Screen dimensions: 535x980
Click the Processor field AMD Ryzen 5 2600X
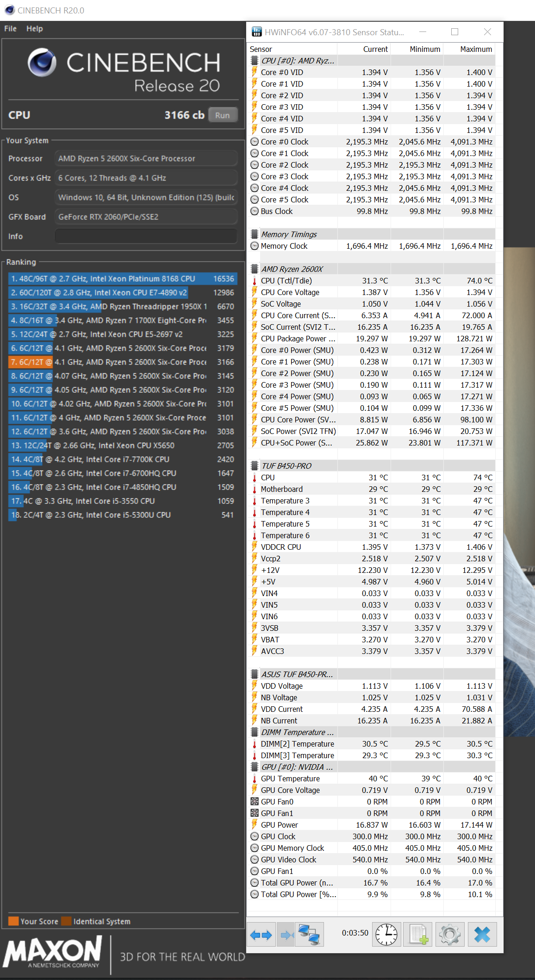146,158
